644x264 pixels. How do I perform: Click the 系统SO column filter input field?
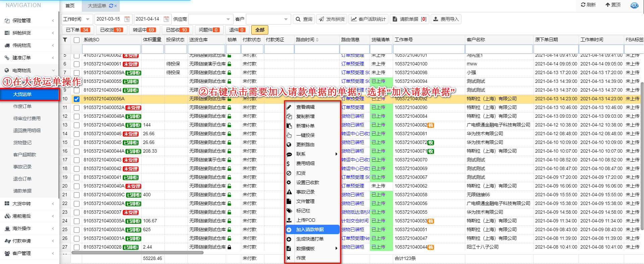tap(111, 49)
